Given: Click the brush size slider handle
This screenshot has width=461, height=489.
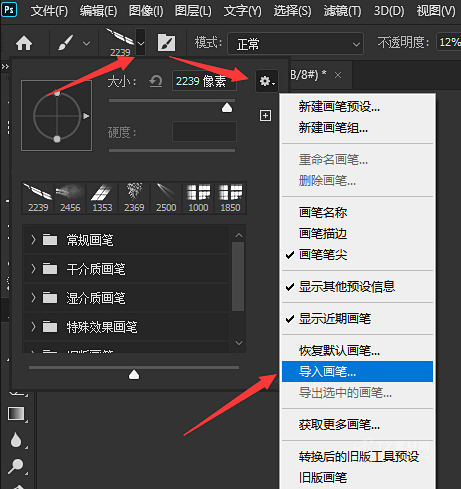Looking at the screenshot, I should pyautogui.click(x=227, y=108).
